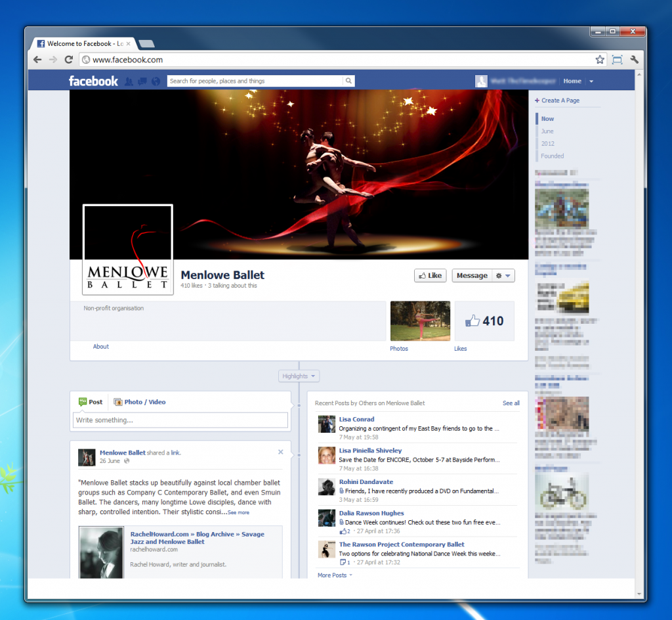Open the Facebook friend requests icon

[129, 81]
